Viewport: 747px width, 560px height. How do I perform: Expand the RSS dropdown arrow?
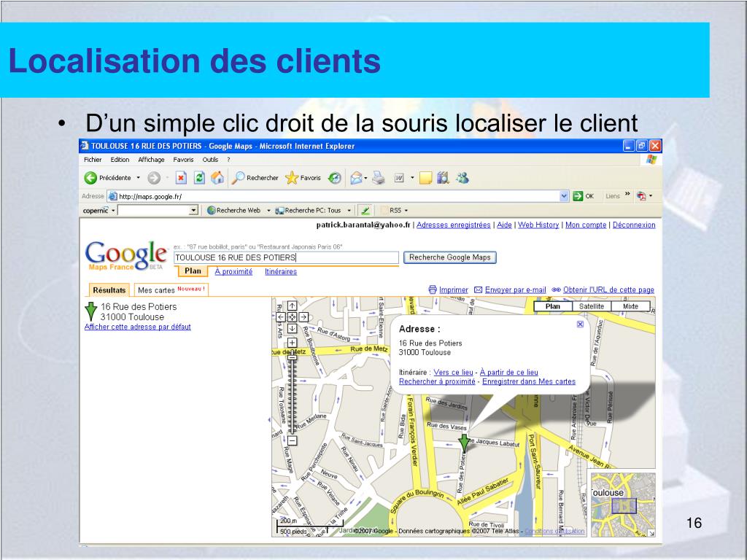pos(406,211)
